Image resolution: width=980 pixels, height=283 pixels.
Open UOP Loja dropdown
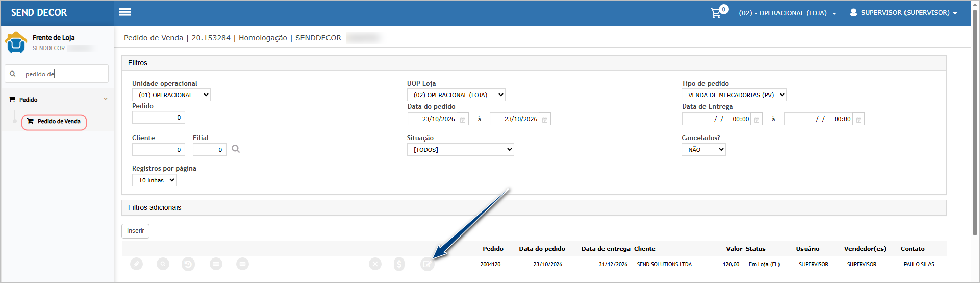456,95
